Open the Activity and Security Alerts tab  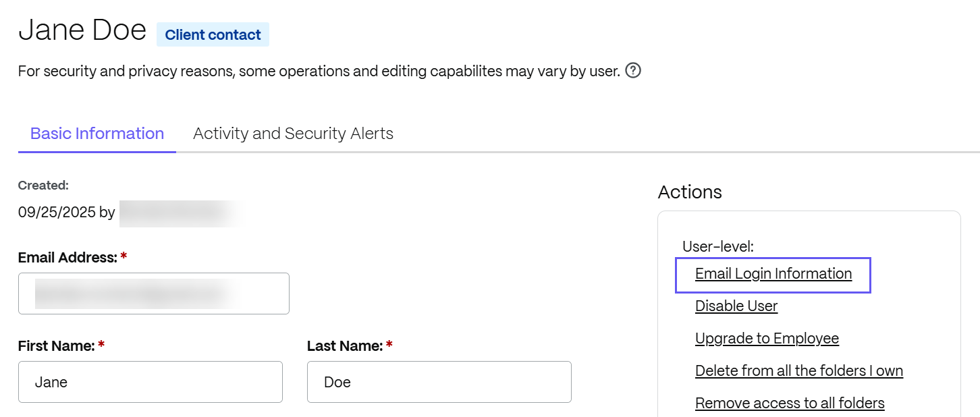(x=293, y=134)
